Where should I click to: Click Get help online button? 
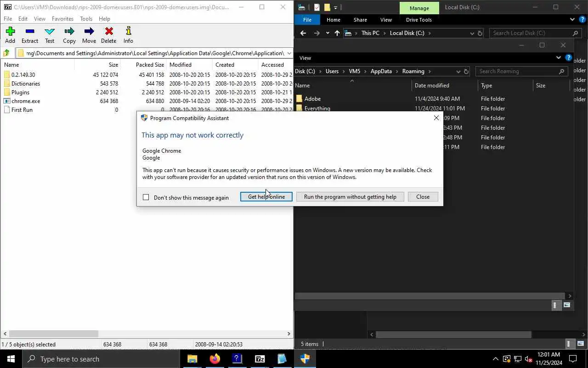coord(266,196)
